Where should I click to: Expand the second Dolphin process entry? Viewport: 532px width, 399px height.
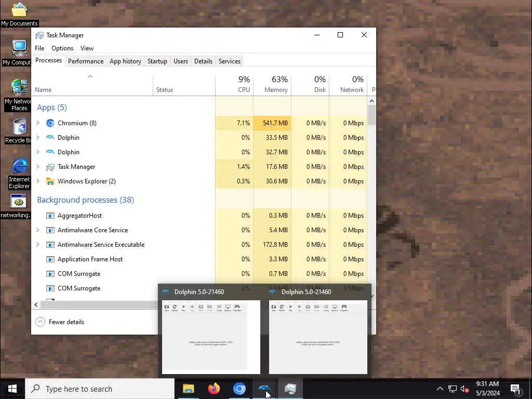[x=38, y=152]
